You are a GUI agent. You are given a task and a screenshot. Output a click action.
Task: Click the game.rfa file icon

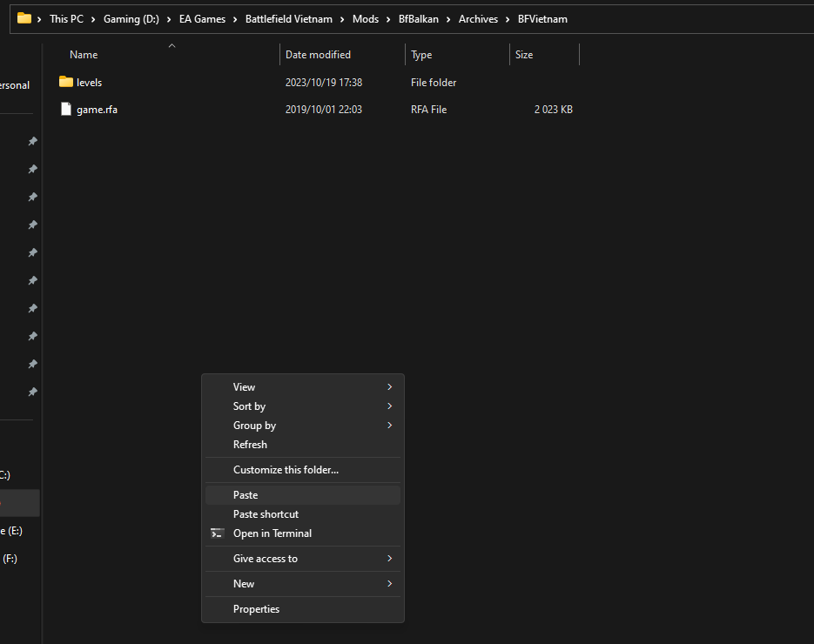(66, 110)
